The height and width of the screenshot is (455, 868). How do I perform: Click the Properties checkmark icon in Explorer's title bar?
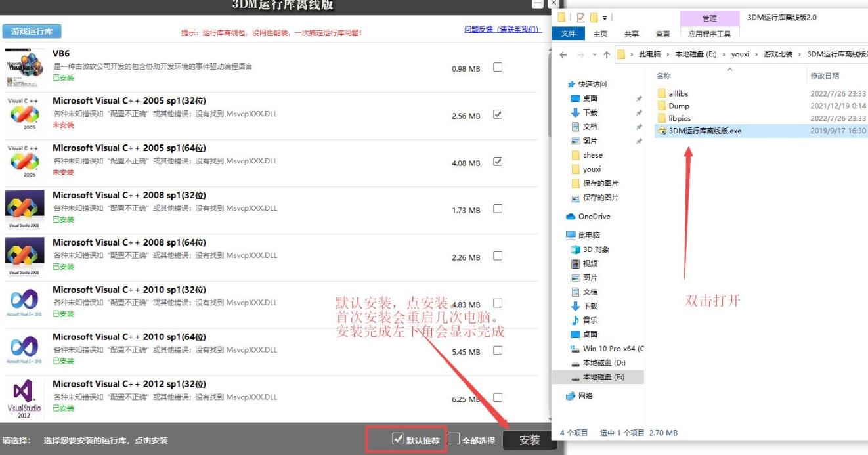(x=580, y=18)
